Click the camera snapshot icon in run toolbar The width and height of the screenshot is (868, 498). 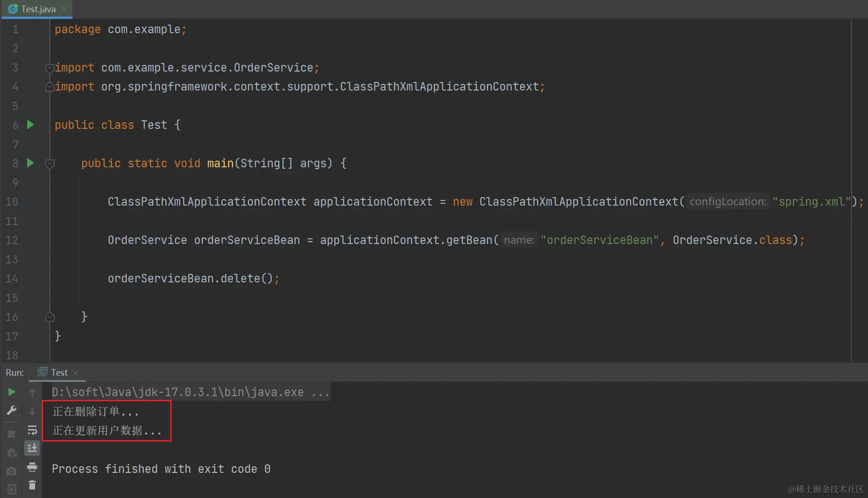(x=11, y=470)
